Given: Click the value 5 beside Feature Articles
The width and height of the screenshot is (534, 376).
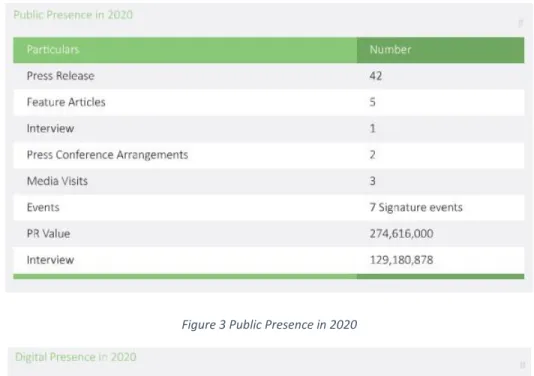Looking at the screenshot, I should coord(373,102).
